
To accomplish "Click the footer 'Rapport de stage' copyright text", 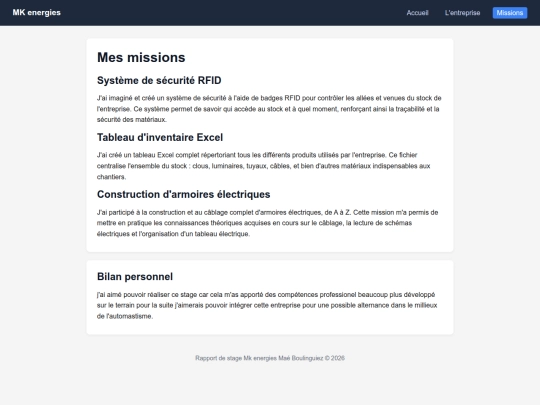I will 270,358.
